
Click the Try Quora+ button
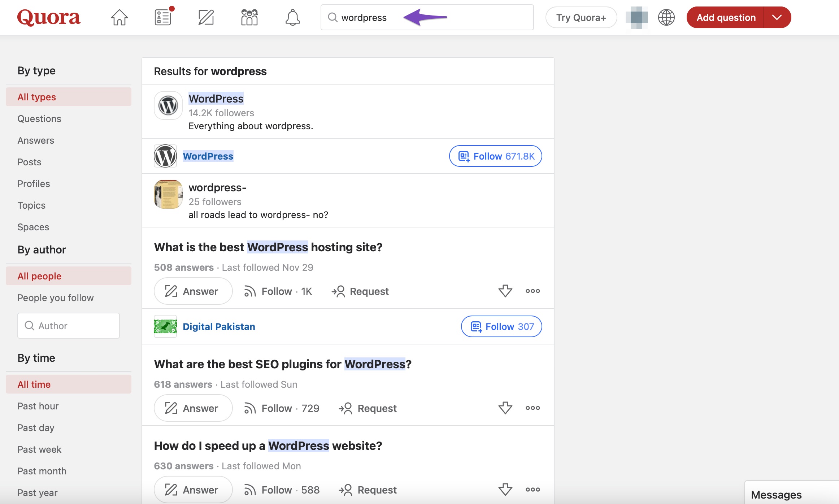pos(581,17)
